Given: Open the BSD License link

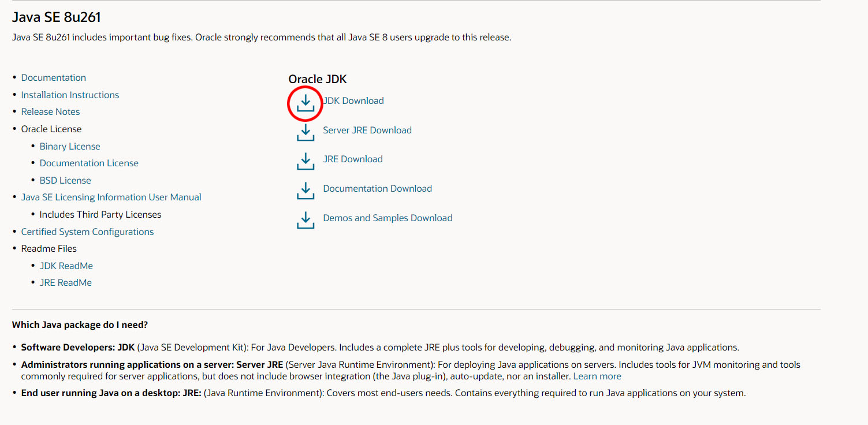Looking at the screenshot, I should [x=65, y=180].
